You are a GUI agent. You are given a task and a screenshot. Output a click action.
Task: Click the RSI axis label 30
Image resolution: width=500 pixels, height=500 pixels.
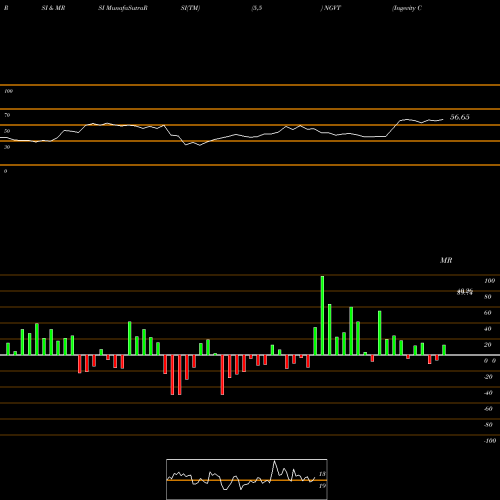7,147
